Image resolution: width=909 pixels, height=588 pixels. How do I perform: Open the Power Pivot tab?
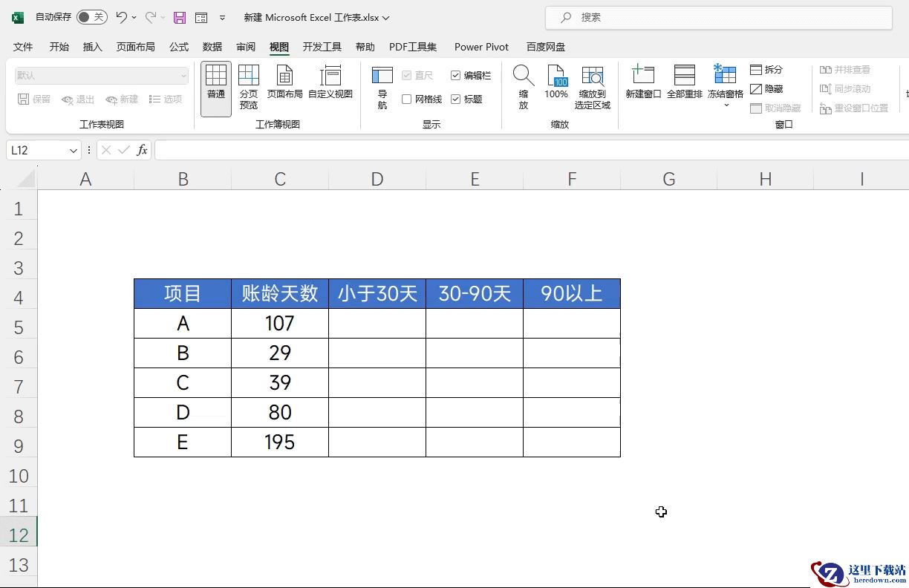pos(482,47)
